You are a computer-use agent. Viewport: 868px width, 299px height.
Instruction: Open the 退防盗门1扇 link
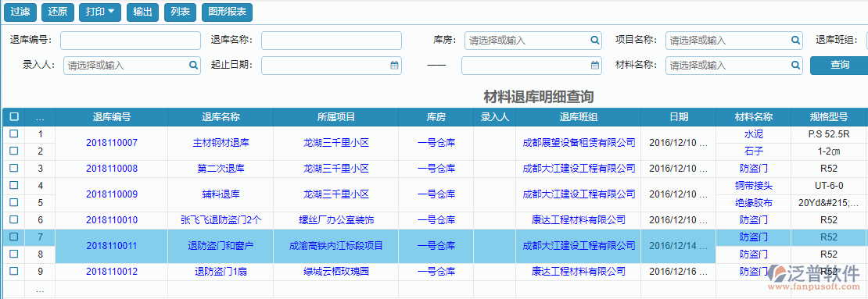pyautogui.click(x=221, y=272)
